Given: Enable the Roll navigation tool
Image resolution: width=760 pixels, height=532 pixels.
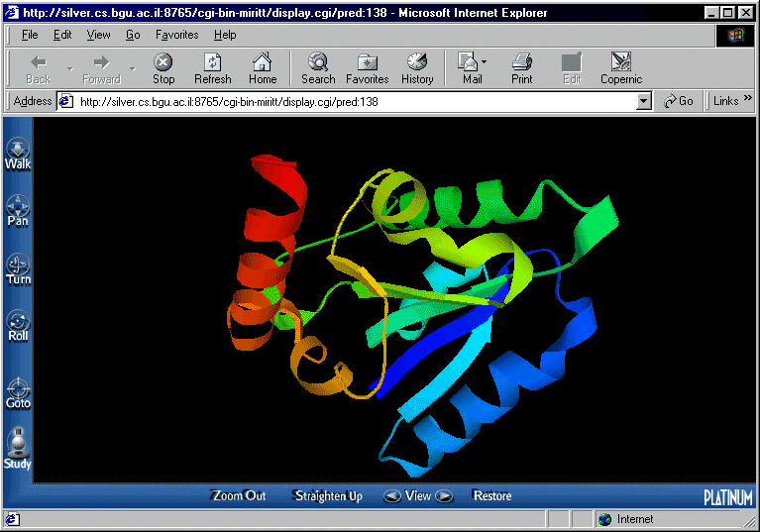Looking at the screenshot, I should coord(18,326).
